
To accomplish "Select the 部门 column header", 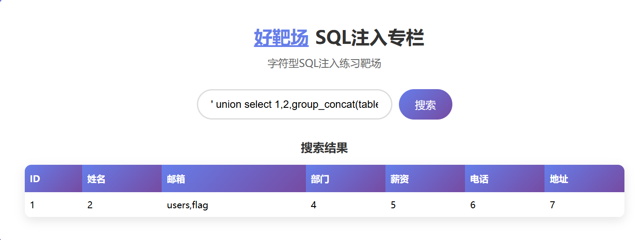I will [x=345, y=179].
